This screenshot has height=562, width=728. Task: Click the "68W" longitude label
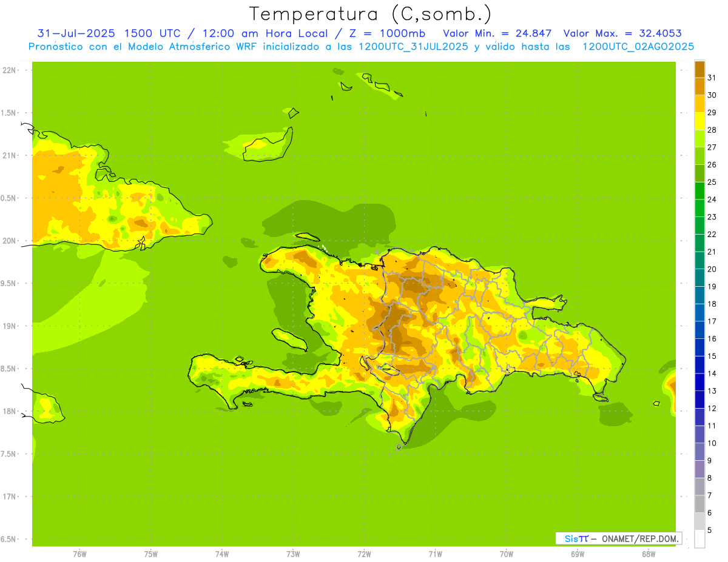[x=649, y=554]
